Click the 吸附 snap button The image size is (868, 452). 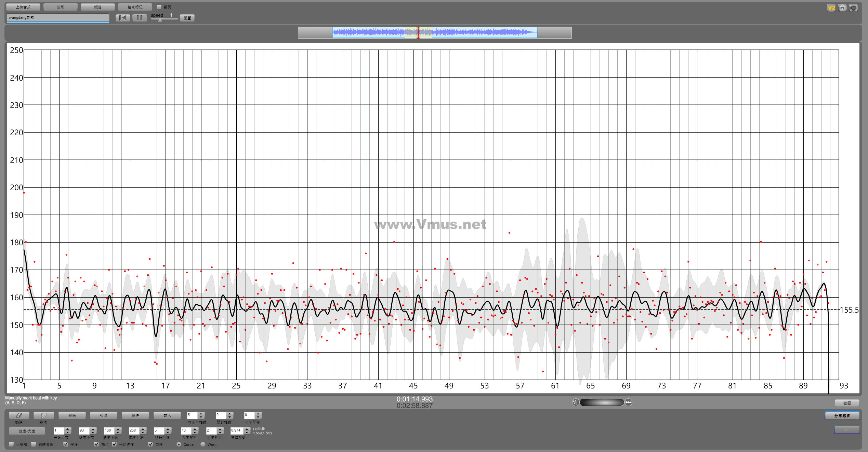pyautogui.click(x=104, y=415)
